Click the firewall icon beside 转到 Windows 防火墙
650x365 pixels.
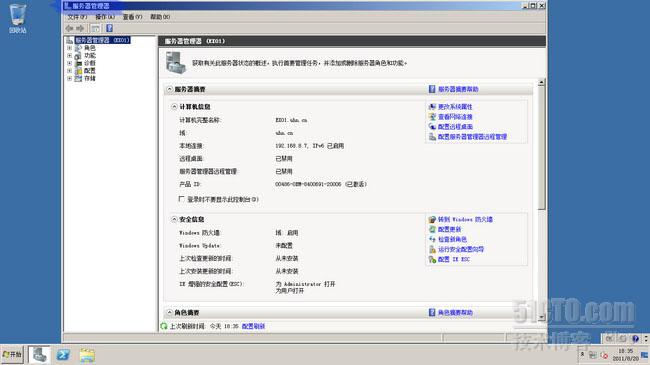click(x=432, y=219)
